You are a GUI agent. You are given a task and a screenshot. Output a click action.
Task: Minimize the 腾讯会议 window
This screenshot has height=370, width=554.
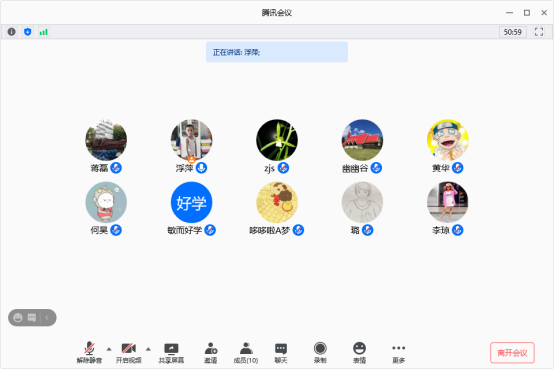509,13
